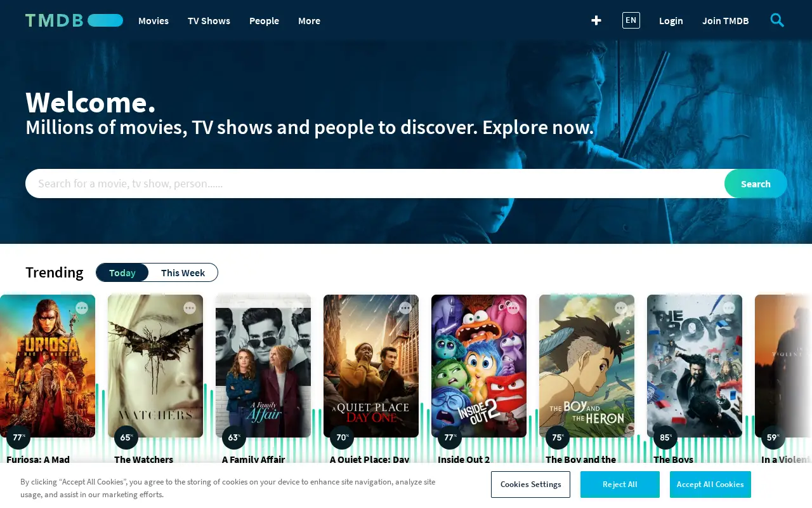The height and width of the screenshot is (508, 812).
Task: Open Cookies Settings
Action: (530, 485)
